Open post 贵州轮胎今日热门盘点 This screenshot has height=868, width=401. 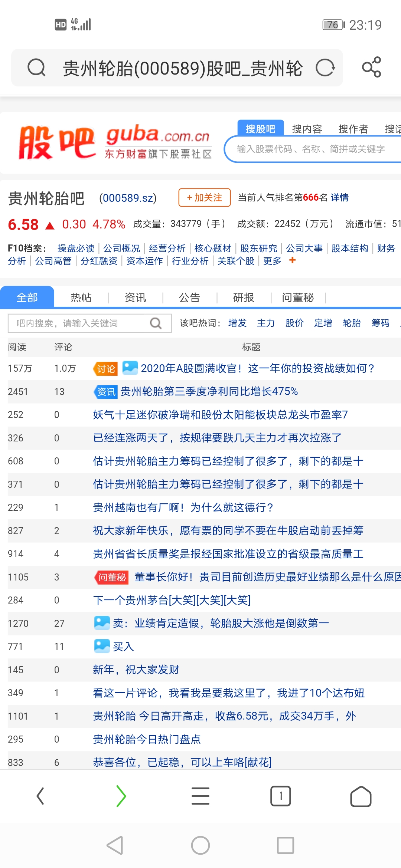click(x=147, y=739)
